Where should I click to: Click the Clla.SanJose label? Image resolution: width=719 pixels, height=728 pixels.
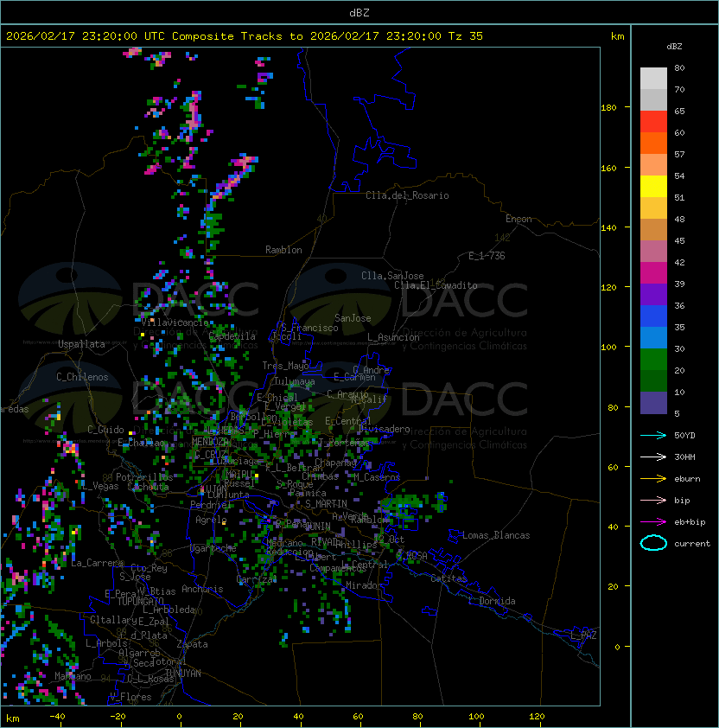point(392,276)
